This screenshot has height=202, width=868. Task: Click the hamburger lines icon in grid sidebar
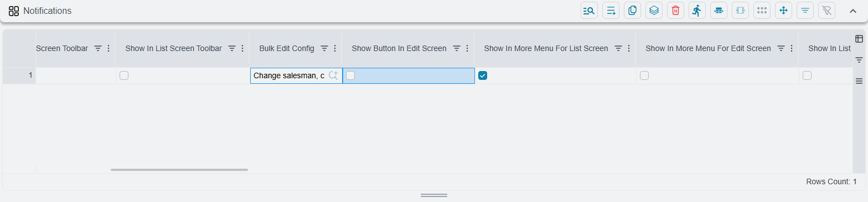pos(859,81)
